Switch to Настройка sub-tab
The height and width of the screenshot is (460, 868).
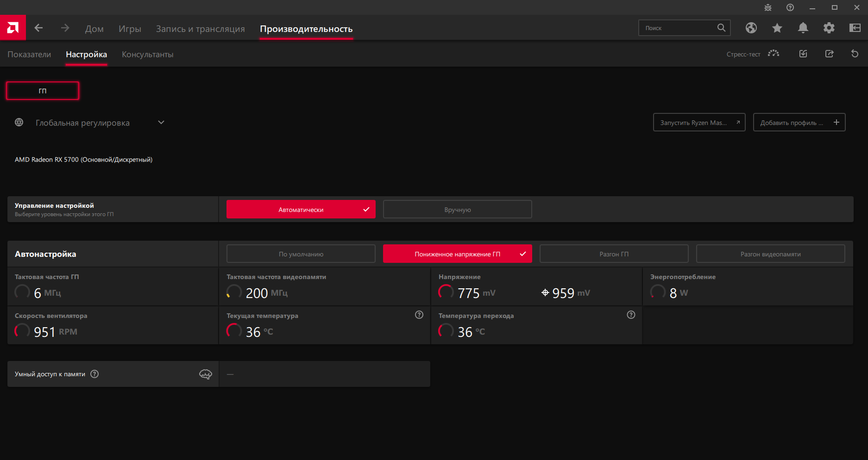click(x=86, y=54)
